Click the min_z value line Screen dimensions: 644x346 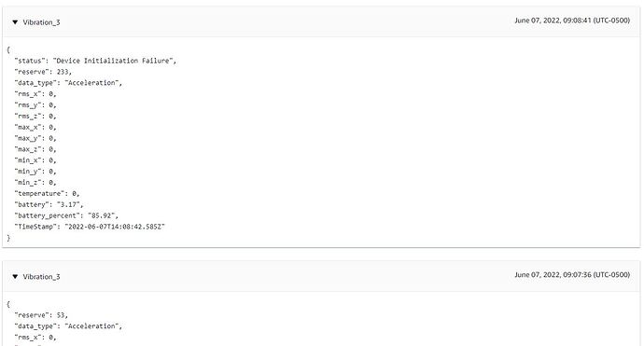click(35, 183)
